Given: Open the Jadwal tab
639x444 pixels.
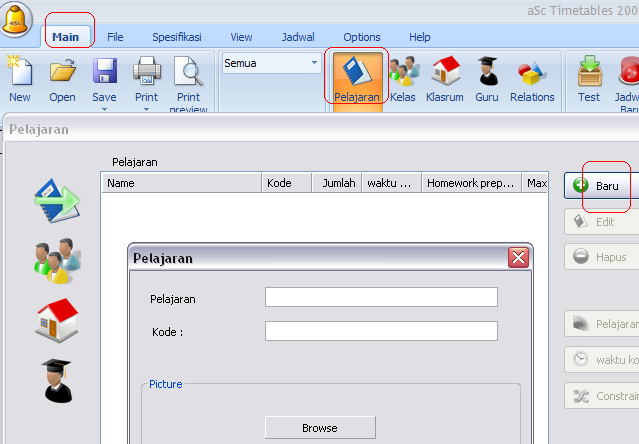Looking at the screenshot, I should tap(297, 37).
